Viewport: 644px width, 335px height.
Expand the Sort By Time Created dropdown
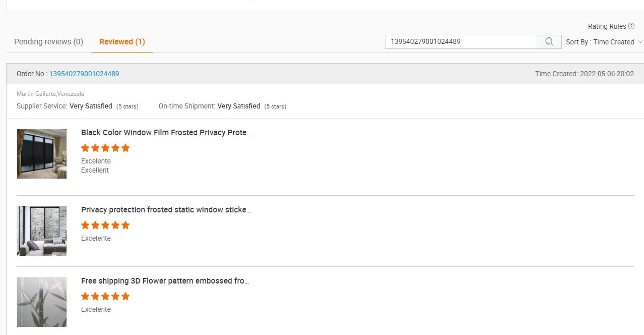tap(604, 42)
